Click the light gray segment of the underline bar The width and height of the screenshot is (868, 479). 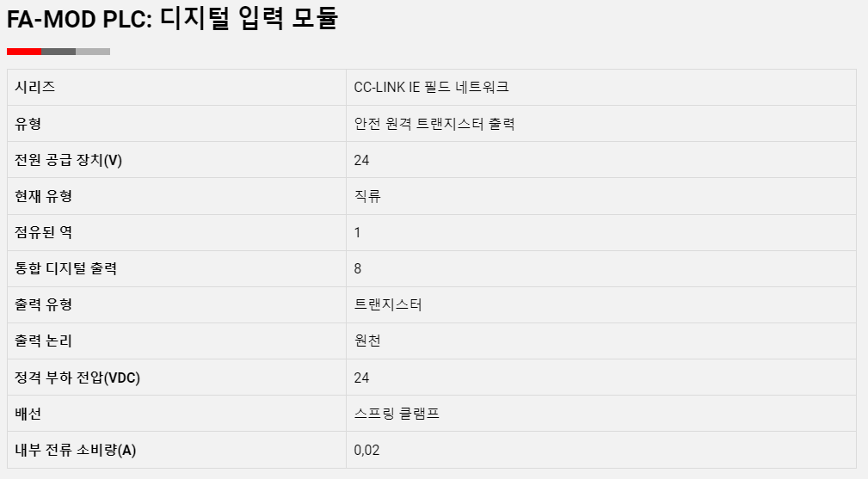coord(93,52)
